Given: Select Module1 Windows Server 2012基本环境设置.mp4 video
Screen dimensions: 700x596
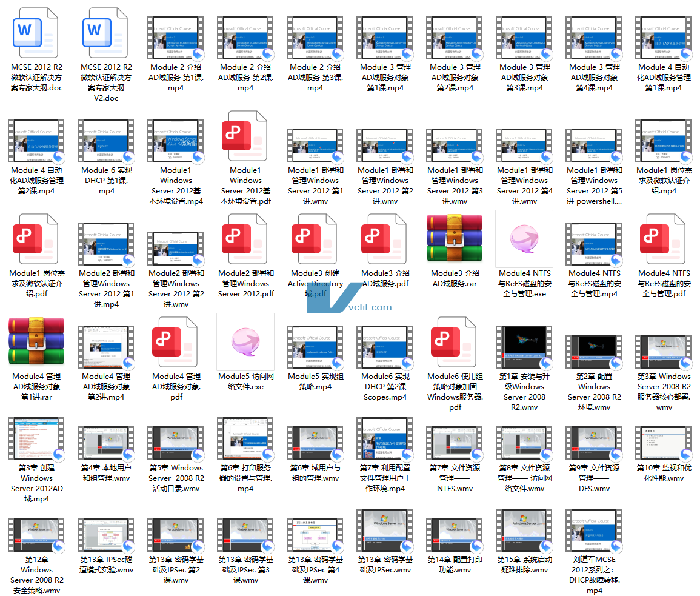Looking at the screenshot, I should [x=176, y=141].
